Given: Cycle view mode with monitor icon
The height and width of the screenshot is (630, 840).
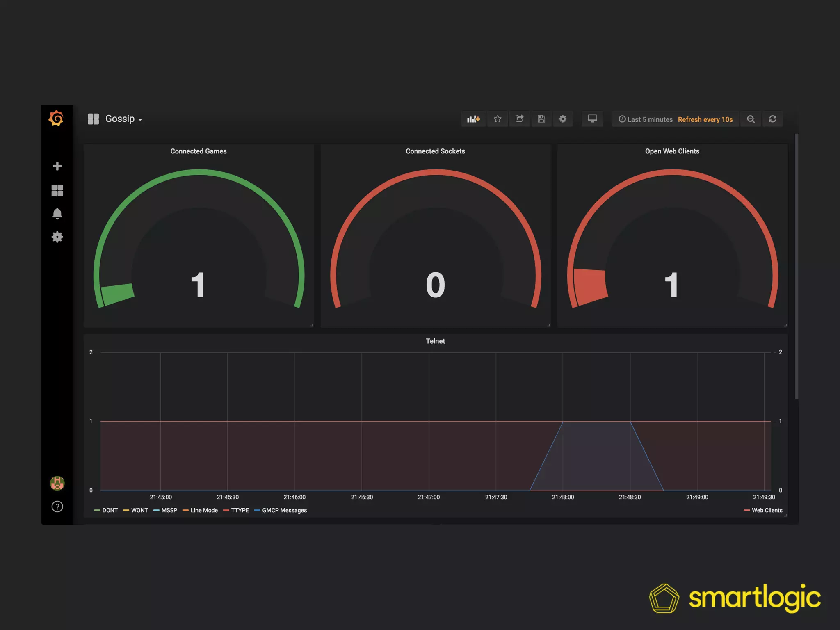Looking at the screenshot, I should (592, 119).
